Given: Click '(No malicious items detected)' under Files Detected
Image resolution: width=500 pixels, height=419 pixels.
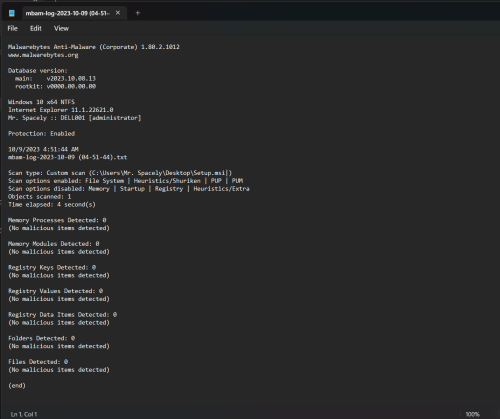Looking at the screenshot, I should [x=59, y=370].
